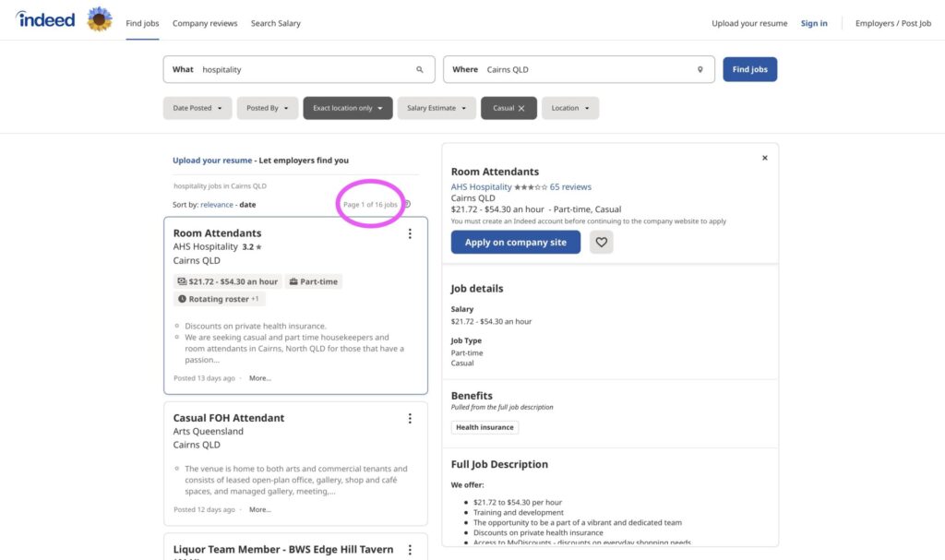945x560 pixels.
Task: View the 65 reviews link
Action: click(x=570, y=187)
